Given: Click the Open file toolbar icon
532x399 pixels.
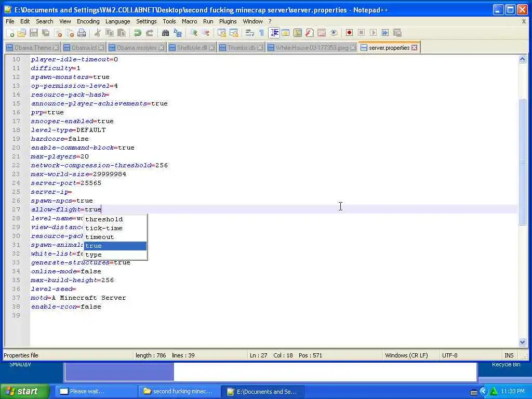Looking at the screenshot, I should (22, 33).
